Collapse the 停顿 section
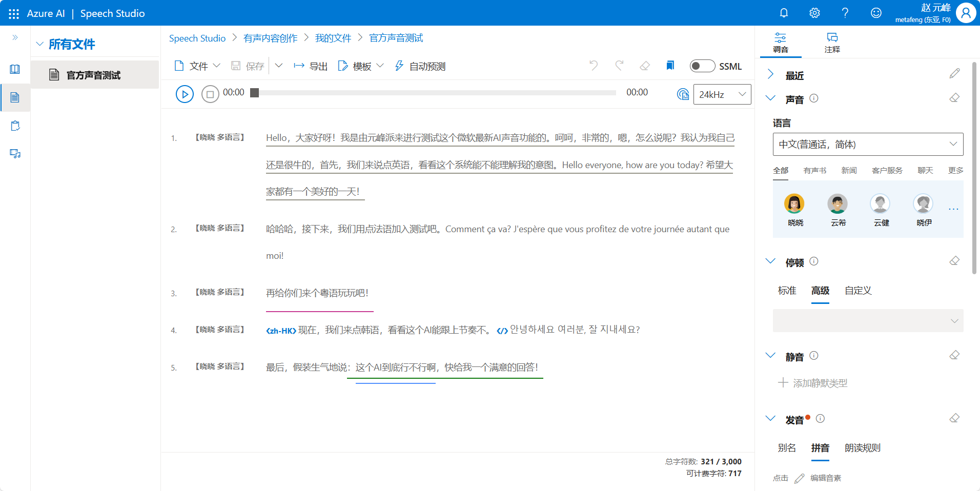Viewport: 980px width, 491px height. click(x=770, y=261)
